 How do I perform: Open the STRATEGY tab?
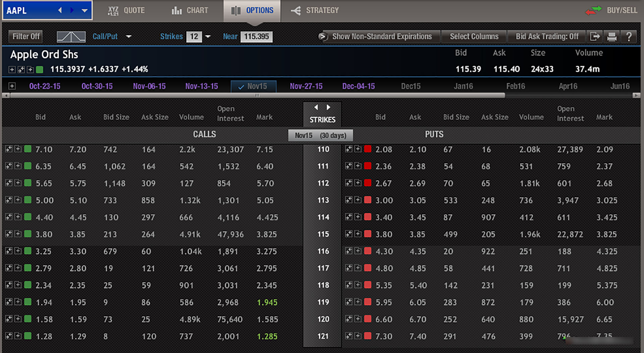315,10
